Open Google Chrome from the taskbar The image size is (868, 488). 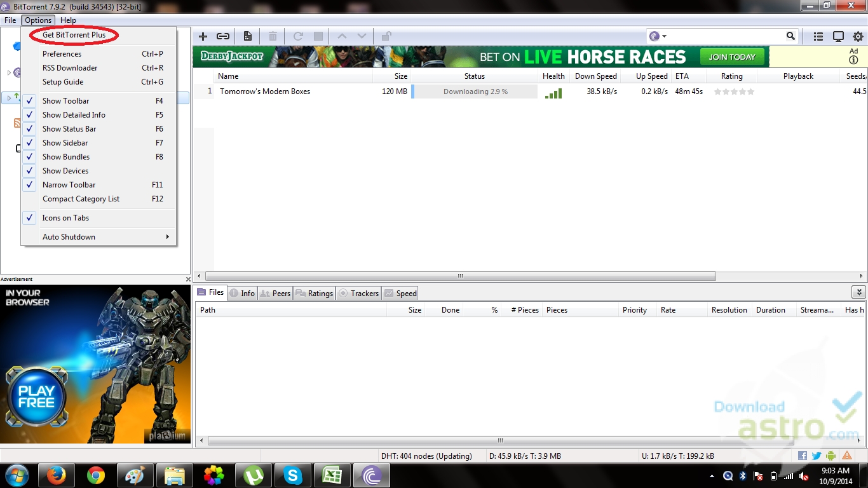pyautogui.click(x=96, y=475)
